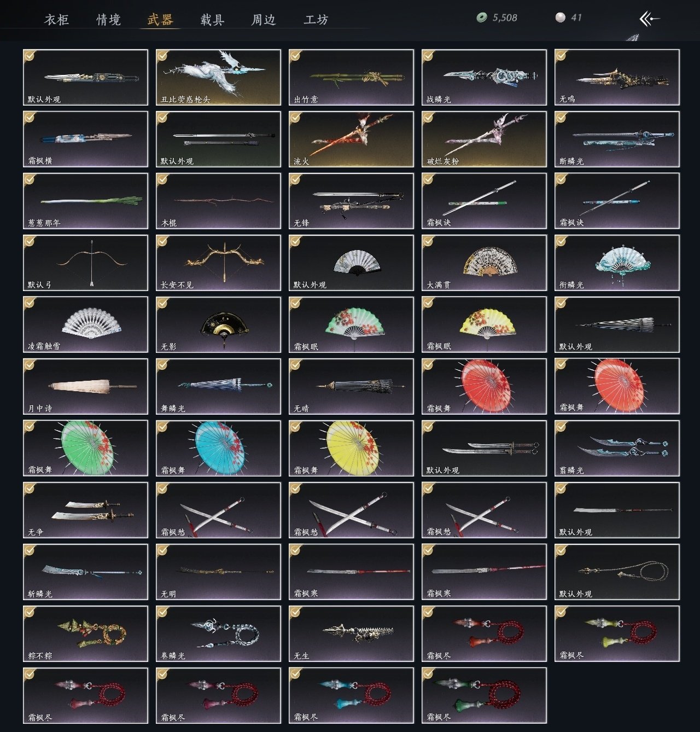This screenshot has height=732, width=700.
Task: Toggle the checkmark on 斩鳞光 blade
Action: 30,550
